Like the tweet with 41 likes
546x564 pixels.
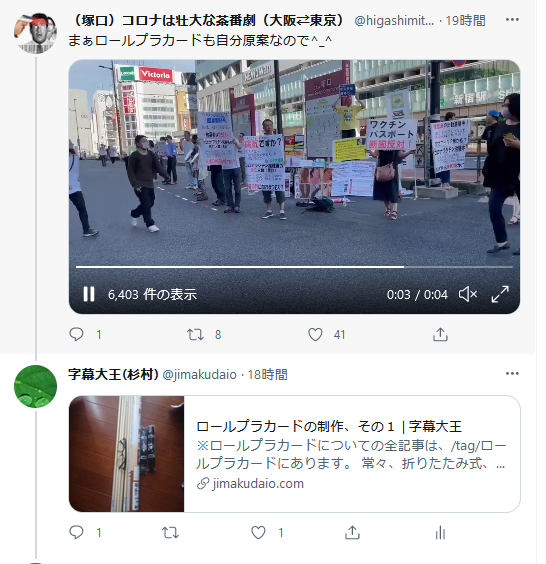click(315, 335)
